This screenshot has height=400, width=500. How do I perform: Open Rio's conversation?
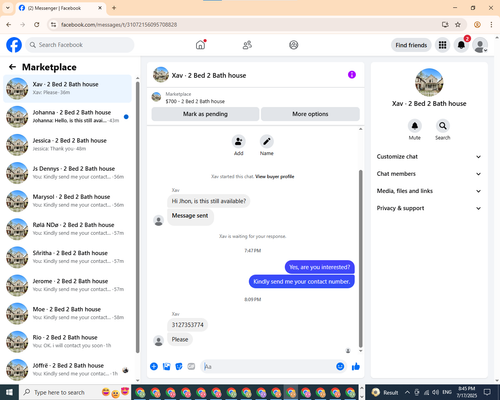[x=68, y=341]
